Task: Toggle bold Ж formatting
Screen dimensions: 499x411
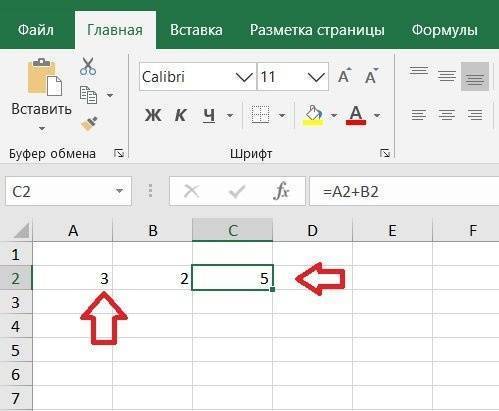Action: (153, 115)
